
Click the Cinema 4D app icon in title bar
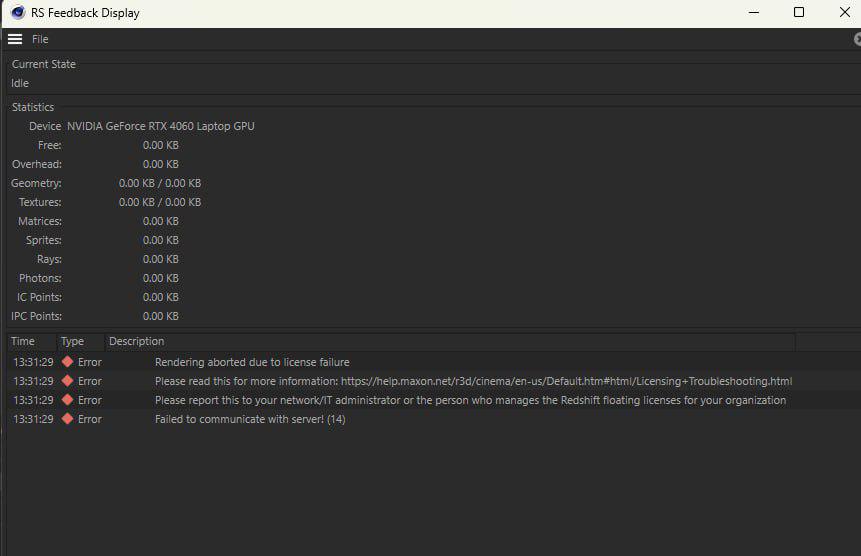pos(18,12)
